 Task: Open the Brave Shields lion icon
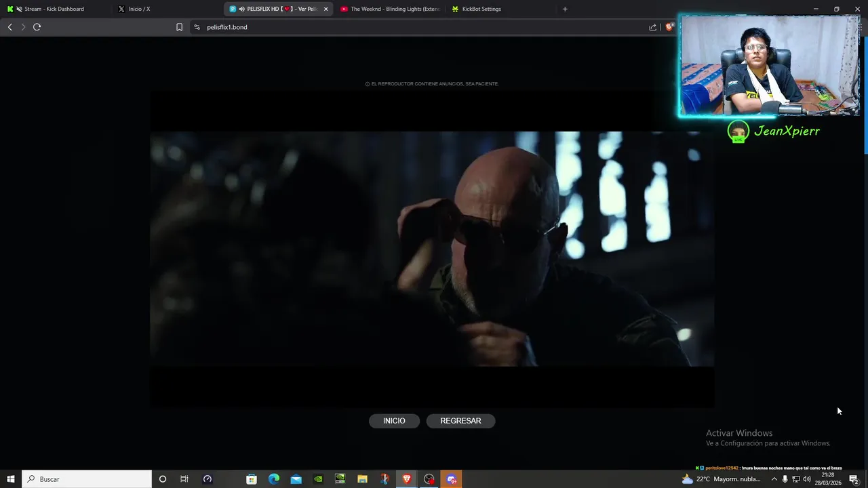[x=669, y=27]
